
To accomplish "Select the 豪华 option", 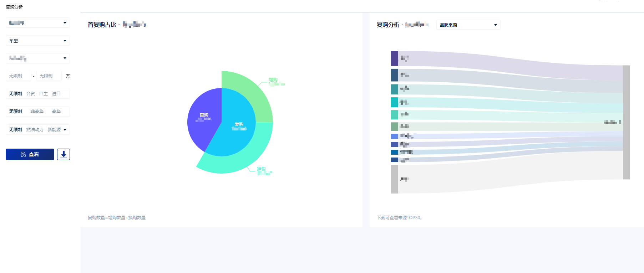I will point(56,112).
